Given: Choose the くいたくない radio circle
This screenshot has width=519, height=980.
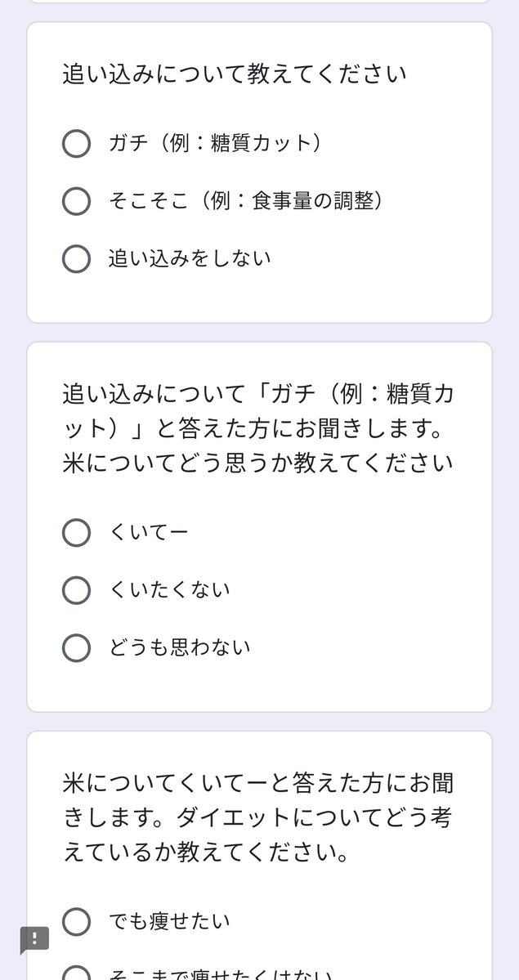Looking at the screenshot, I should (x=76, y=589).
